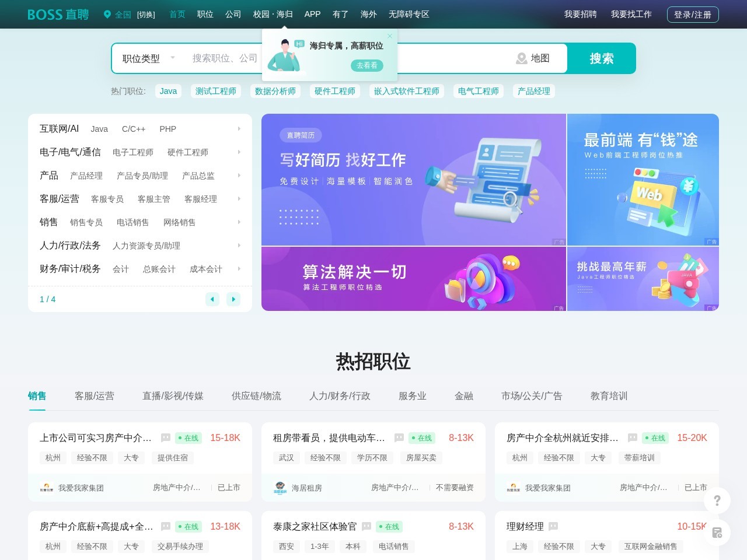Click the carousel next-page arrow
747x560 pixels.
coord(233,299)
